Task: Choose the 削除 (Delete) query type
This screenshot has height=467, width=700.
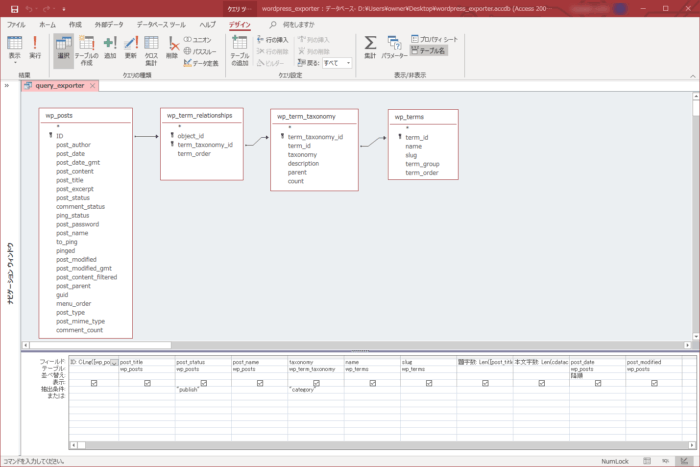Action: pos(172,47)
